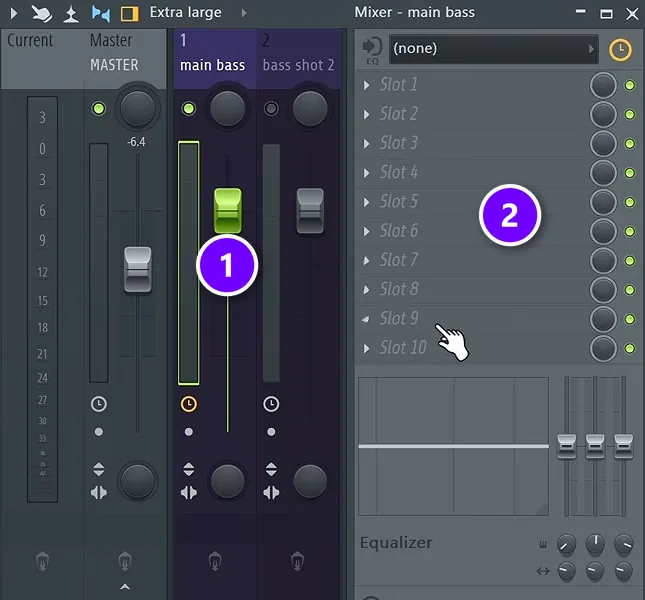Click the Master volume fader
645x600 pixels.
[x=138, y=269]
